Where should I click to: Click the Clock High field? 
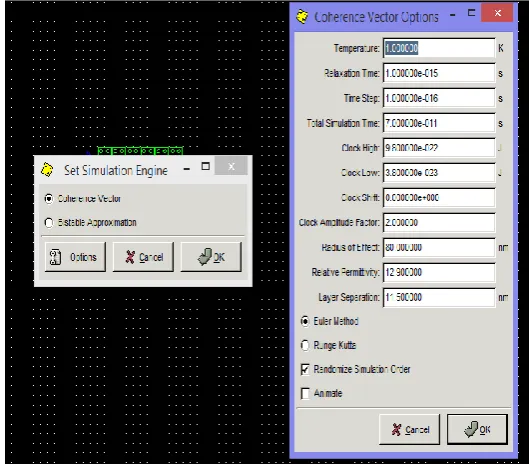439,148
